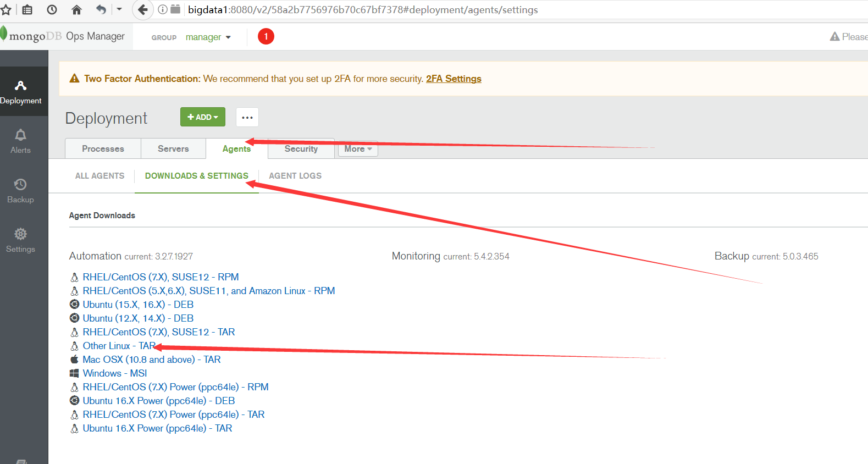This screenshot has width=868, height=464.
Task: Open the 2FA Settings link
Action: 454,79
